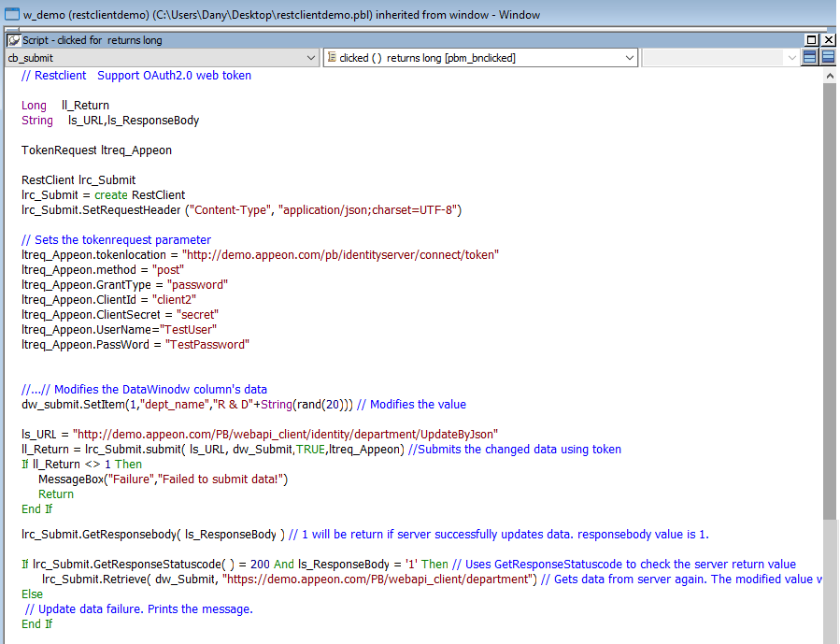
Task: Click the 'If ll_Return <> 1 Then' line
Action: pyautogui.click(x=81, y=465)
